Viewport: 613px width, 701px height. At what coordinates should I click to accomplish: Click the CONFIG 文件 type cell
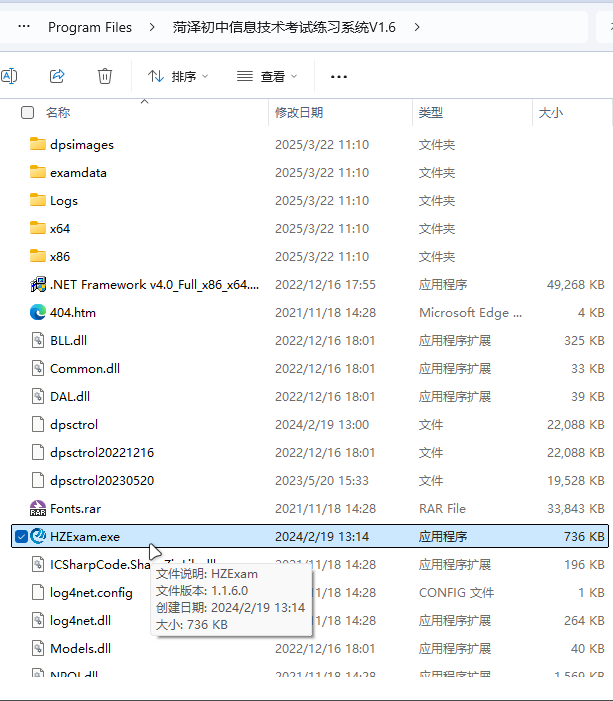tap(457, 593)
